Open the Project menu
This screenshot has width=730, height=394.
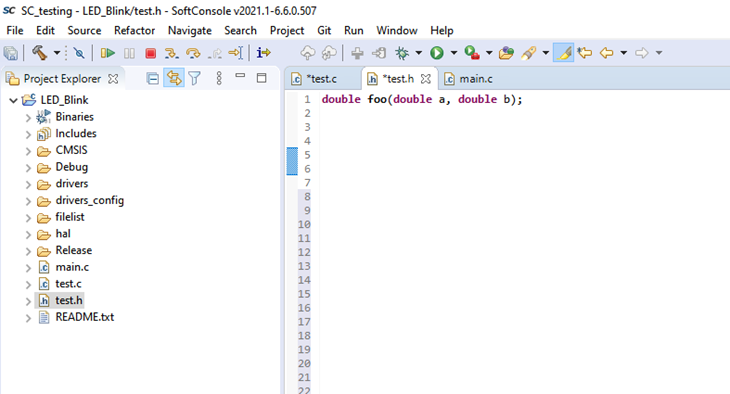[x=287, y=31]
